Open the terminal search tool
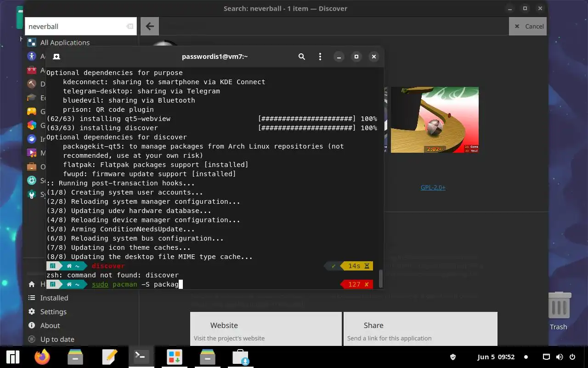This screenshot has width=588, height=368. point(302,57)
